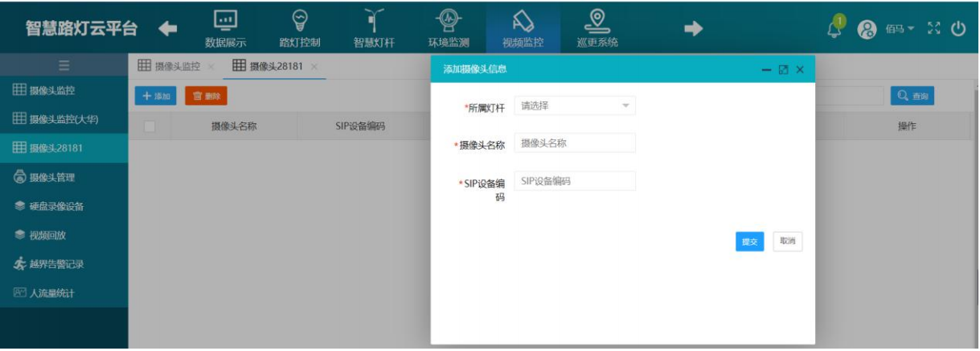
Task: Click the SIP设备编码 input field
Action: click(x=574, y=181)
